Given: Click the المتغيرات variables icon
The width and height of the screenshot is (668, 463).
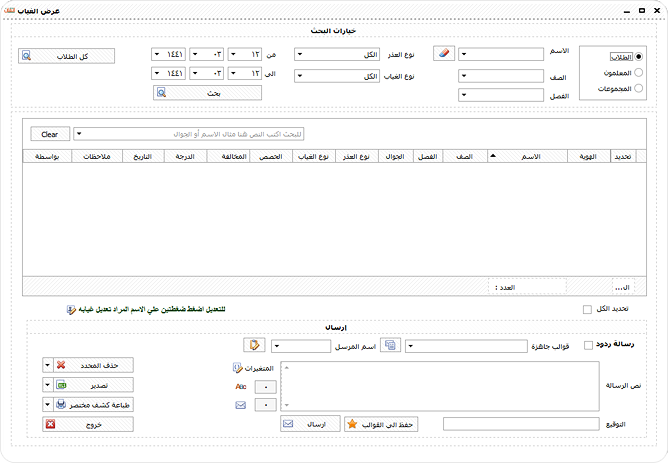Looking at the screenshot, I should (x=238, y=368).
